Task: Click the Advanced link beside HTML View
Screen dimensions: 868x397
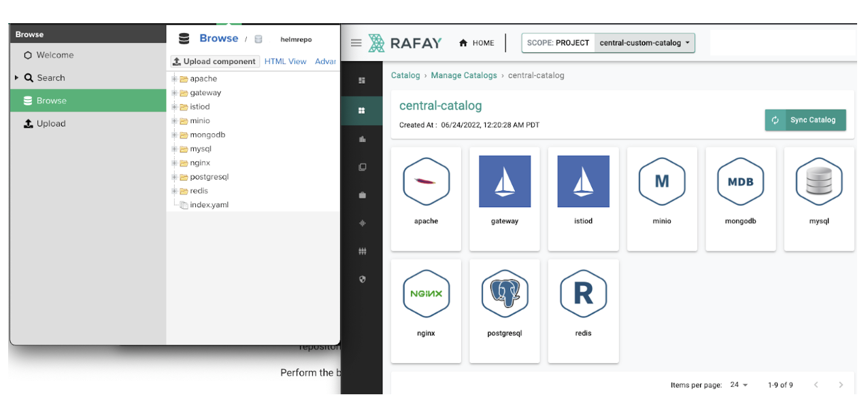Action: coord(326,61)
